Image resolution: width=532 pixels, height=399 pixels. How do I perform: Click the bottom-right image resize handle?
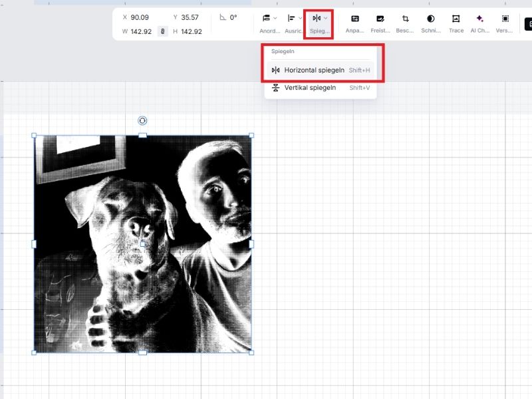point(251,352)
